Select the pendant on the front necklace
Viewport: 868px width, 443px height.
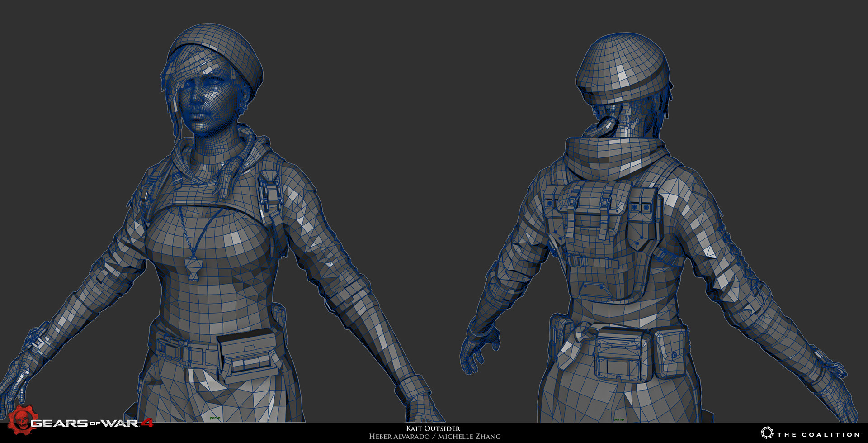pyautogui.click(x=193, y=270)
